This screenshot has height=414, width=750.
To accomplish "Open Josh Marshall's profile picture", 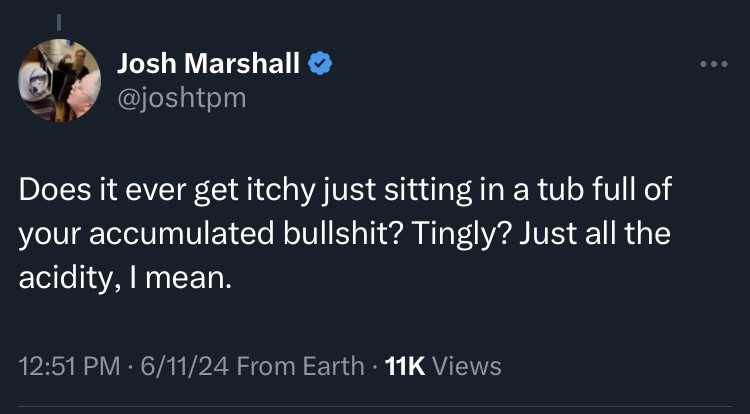I will pyautogui.click(x=60, y=80).
